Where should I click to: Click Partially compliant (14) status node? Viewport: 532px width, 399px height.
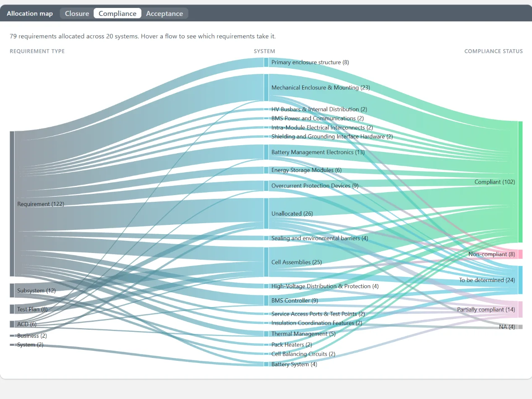tap(486, 310)
